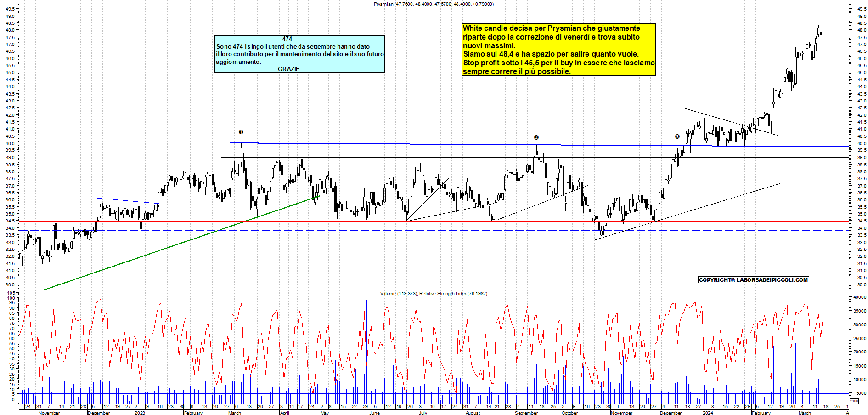
Task: Click the 25000 volume scale label
Action: [860, 339]
